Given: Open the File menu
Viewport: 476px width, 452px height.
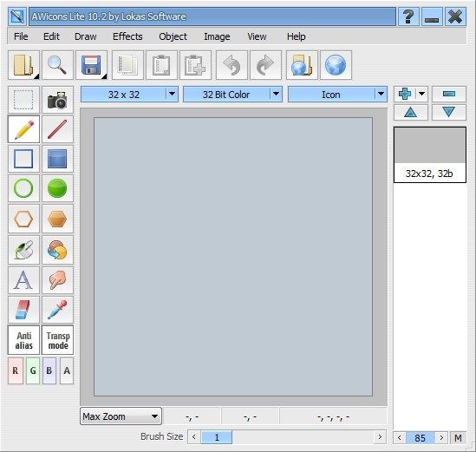Looking at the screenshot, I should [21, 36].
